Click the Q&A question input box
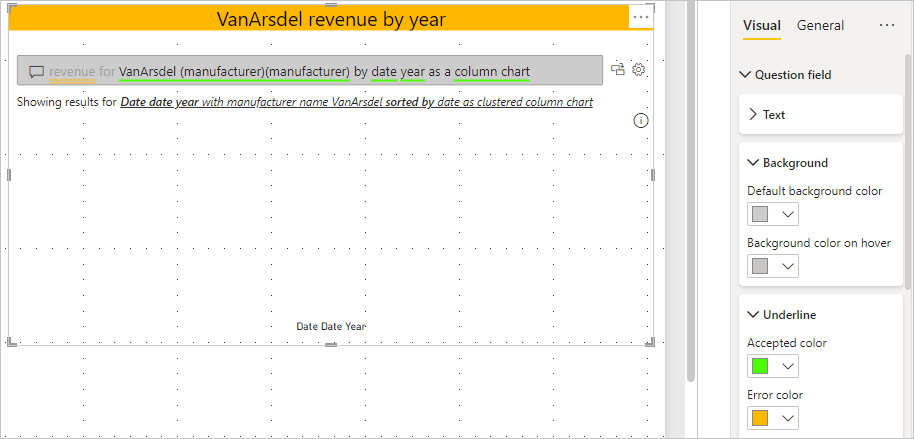The height and width of the screenshot is (439, 914). (310, 71)
